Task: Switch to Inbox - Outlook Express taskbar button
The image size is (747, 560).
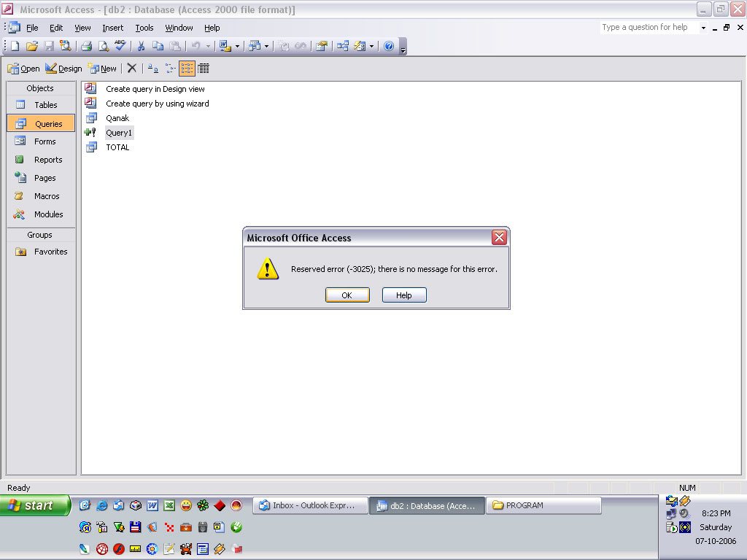Action: point(310,505)
